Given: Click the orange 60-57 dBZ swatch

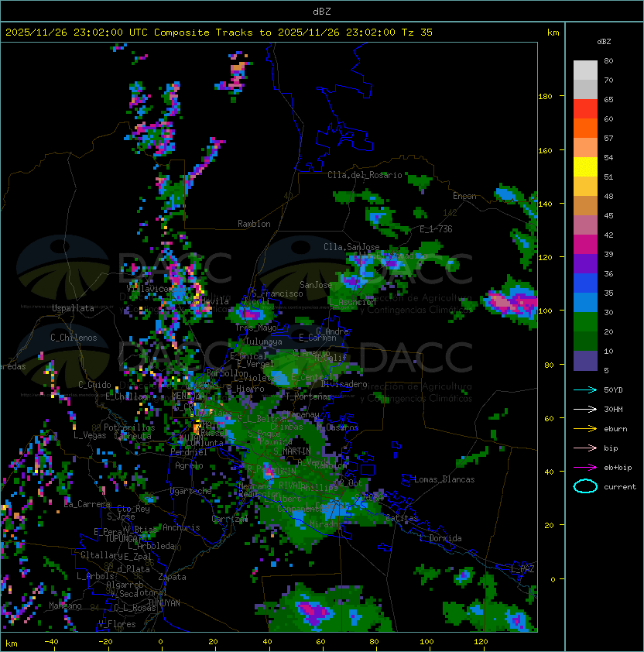Looking at the screenshot, I should tap(585, 129).
